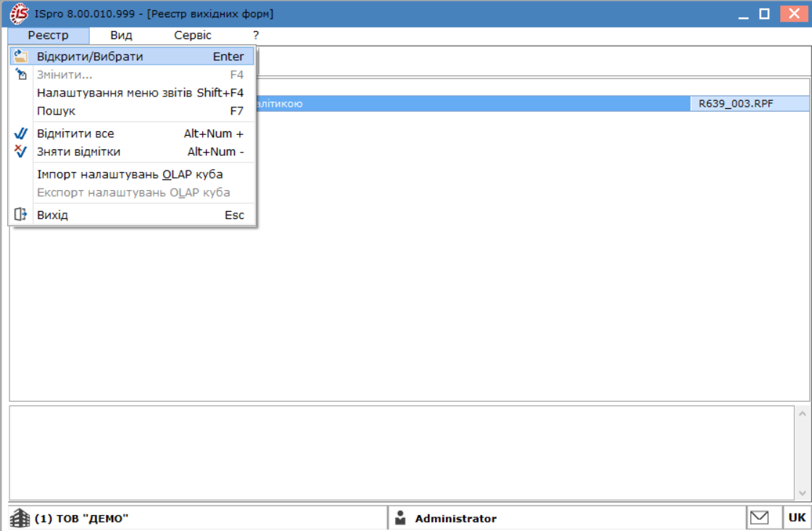The height and width of the screenshot is (531, 812).
Task: Click (1) ТОВ "ДЕМО" in status bar
Action: (82, 519)
